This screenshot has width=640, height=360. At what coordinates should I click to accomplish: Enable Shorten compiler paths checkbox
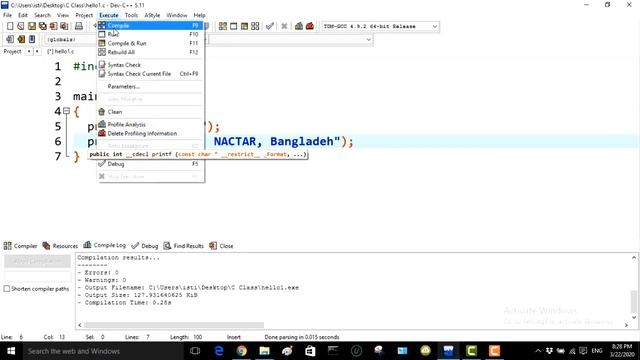(x=7, y=289)
